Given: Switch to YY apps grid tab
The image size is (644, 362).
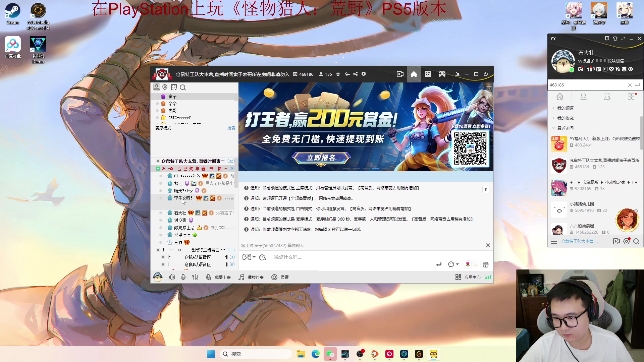Looking at the screenshot, I should tap(631, 97).
